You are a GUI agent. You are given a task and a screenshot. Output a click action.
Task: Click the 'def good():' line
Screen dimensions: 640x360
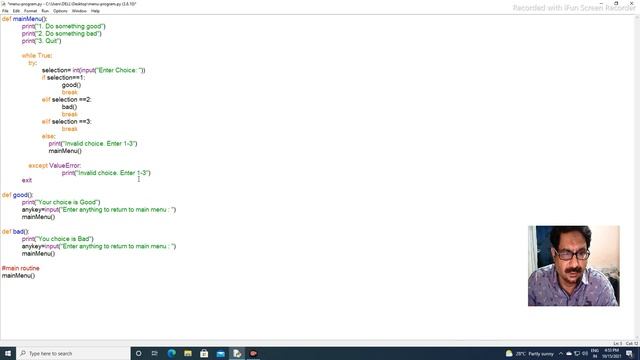click(17, 195)
